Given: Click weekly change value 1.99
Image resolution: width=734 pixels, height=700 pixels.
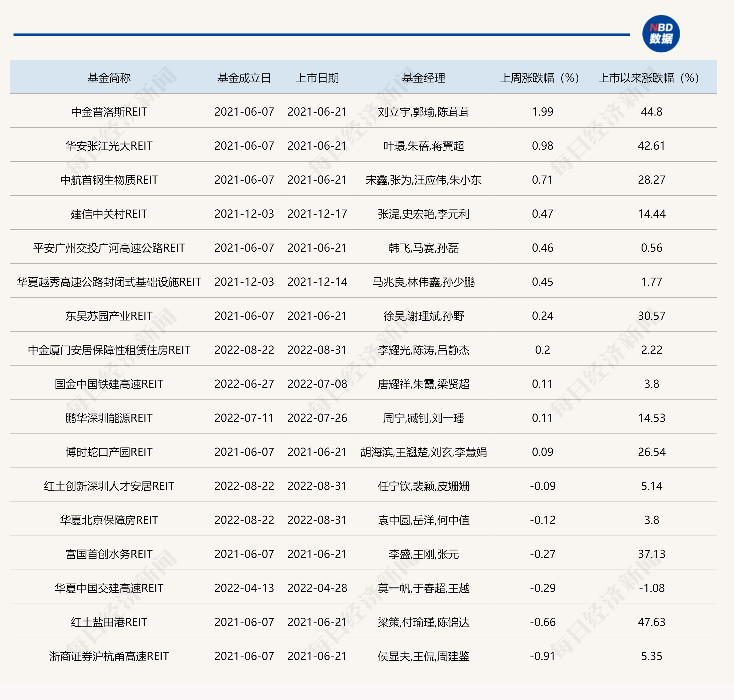Looking at the screenshot, I should 542,112.
